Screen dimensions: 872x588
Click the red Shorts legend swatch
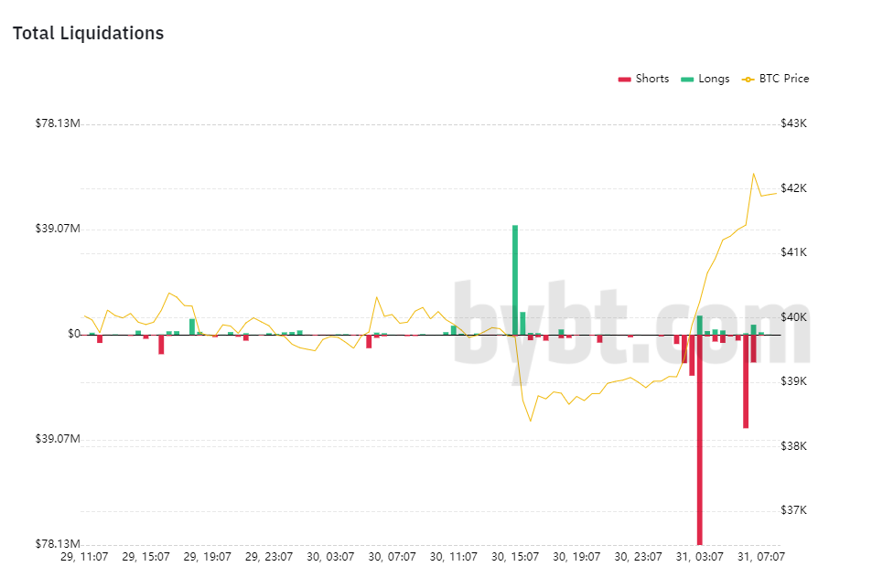tap(625, 80)
